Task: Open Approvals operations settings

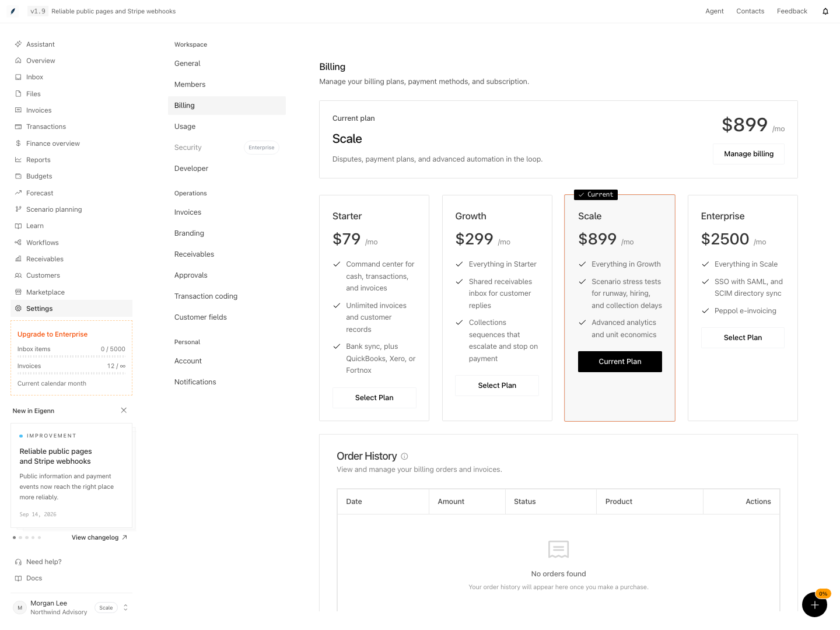Action: coord(227,275)
